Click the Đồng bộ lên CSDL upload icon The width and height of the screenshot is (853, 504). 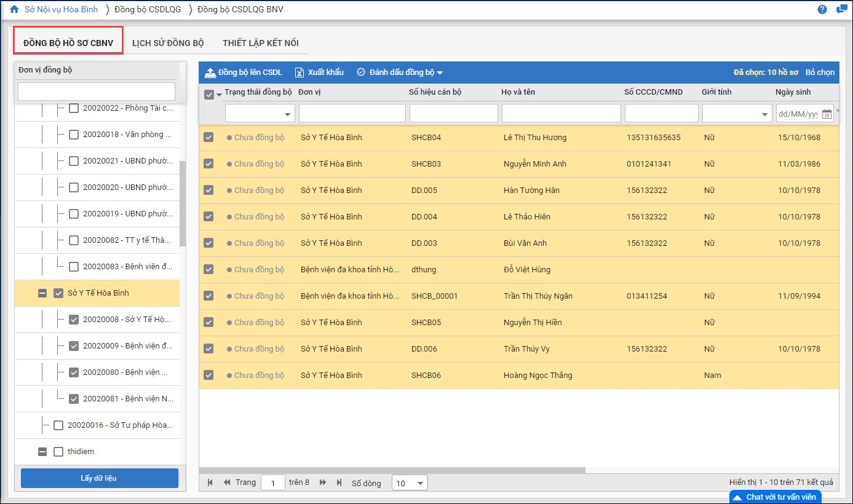point(210,73)
